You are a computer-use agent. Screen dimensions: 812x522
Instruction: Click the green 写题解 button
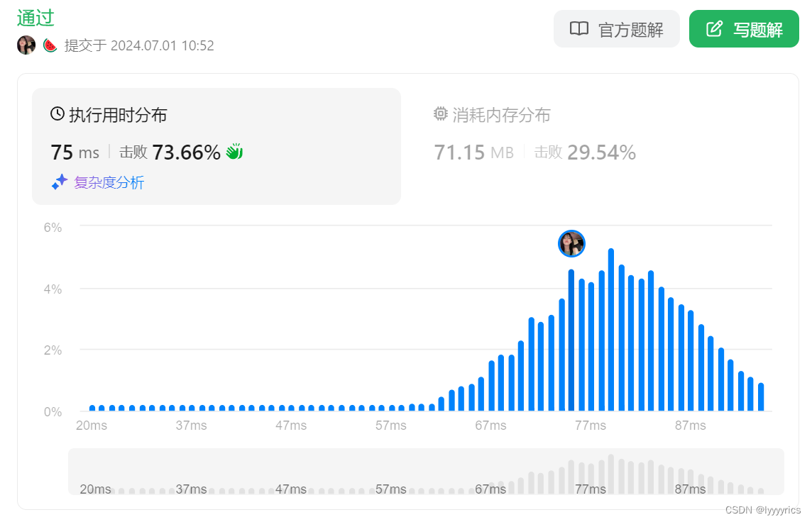[x=744, y=29]
